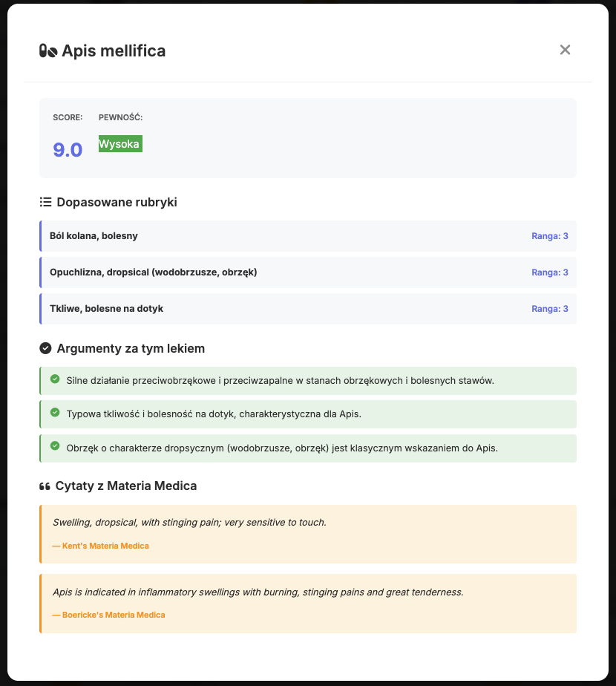Click green check icon for Obrzęk o charakterze argument
The width and height of the screenshot is (616, 686).
click(x=55, y=445)
